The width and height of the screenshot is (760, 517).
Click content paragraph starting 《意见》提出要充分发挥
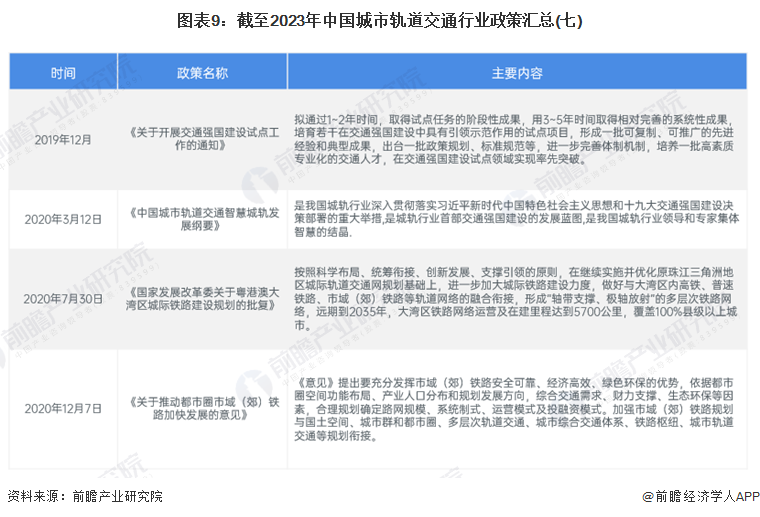[514, 409]
